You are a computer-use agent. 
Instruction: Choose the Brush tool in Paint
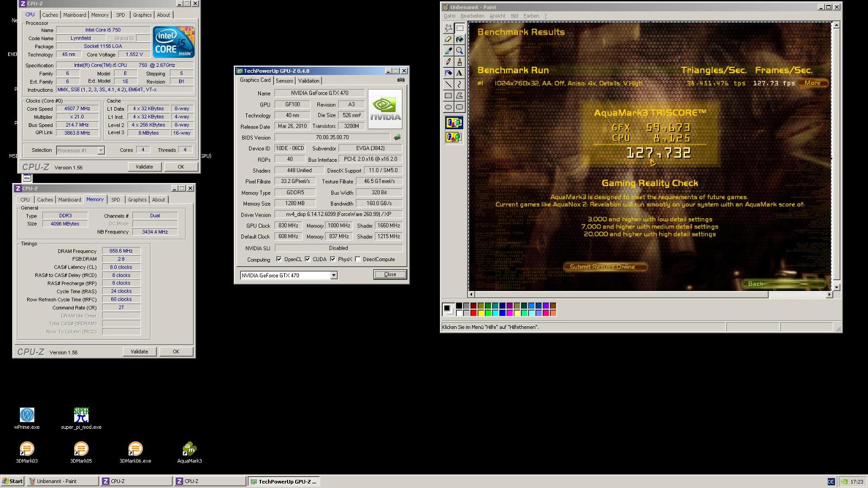(459, 62)
